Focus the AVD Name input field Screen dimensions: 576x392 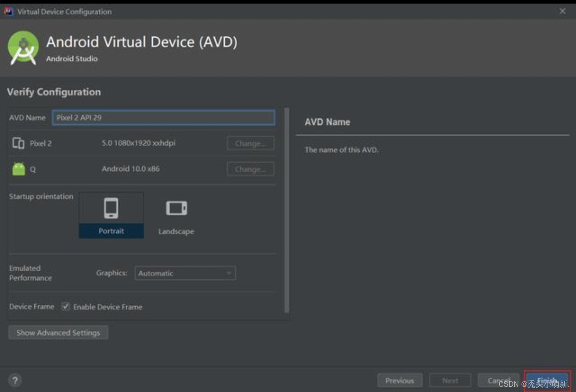coord(164,118)
